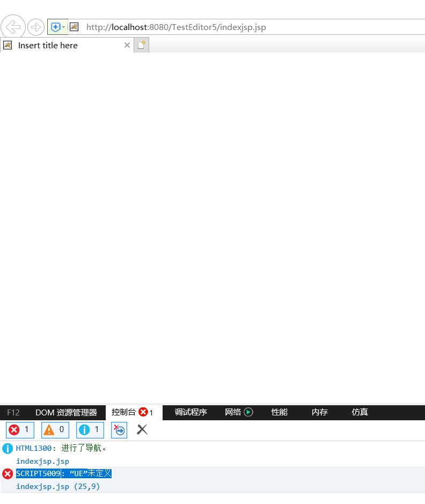Click the browser Back arrow button
Viewport: 425px width, 504px height.
click(13, 27)
